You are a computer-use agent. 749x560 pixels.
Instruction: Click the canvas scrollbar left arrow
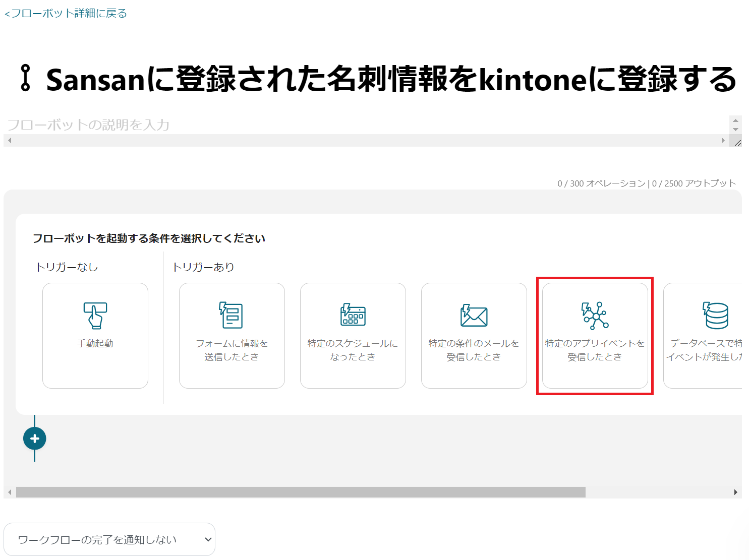tap(10, 492)
